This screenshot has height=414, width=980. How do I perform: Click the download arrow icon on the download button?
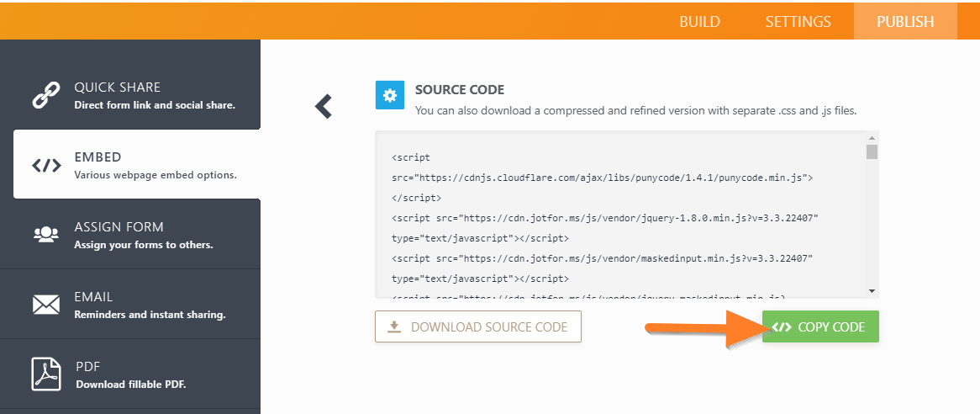click(x=394, y=327)
